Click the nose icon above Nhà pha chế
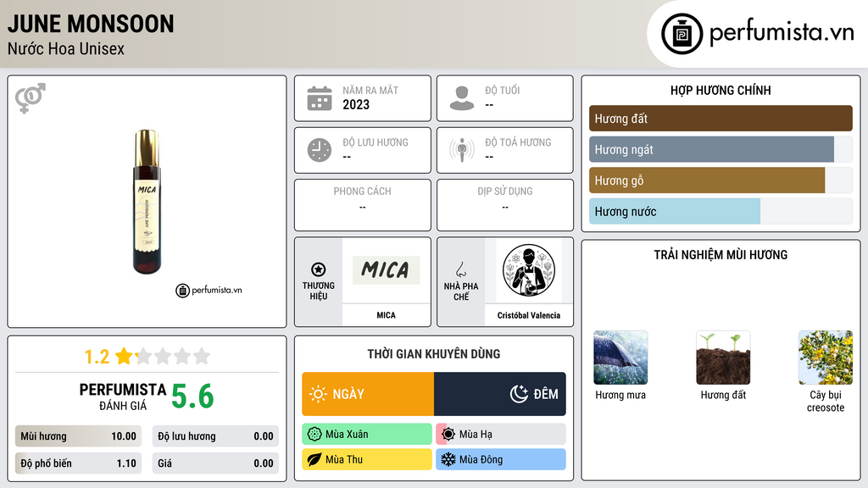This screenshot has height=488, width=868. coord(460,269)
